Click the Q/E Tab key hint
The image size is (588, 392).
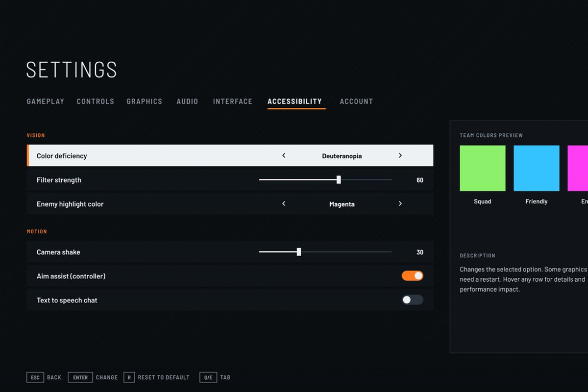click(215, 377)
